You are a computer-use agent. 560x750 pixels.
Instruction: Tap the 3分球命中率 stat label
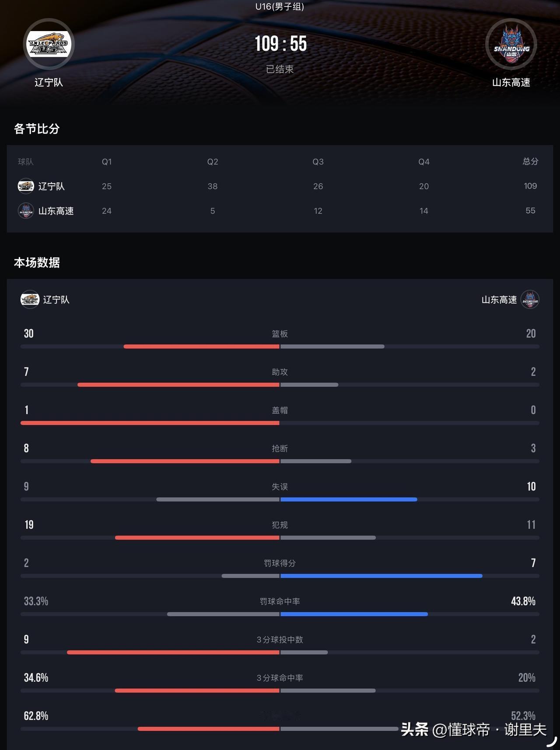pos(280,677)
